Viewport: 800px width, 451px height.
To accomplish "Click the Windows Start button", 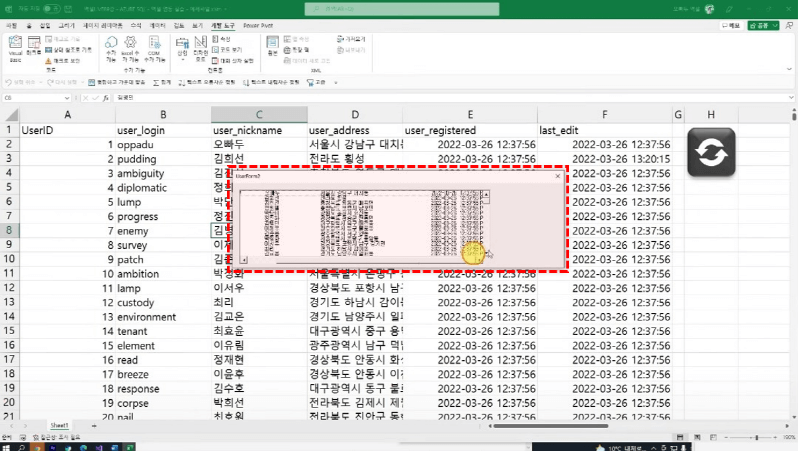I will pyautogui.click(x=6, y=447).
